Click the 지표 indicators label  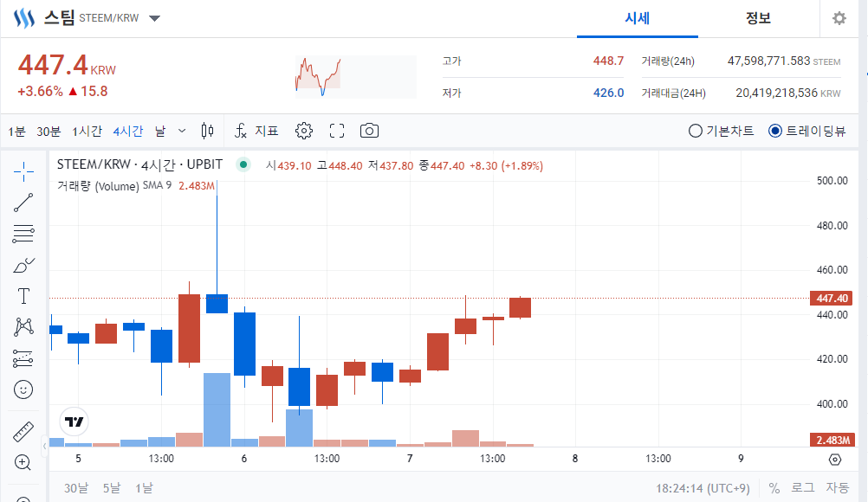point(266,131)
